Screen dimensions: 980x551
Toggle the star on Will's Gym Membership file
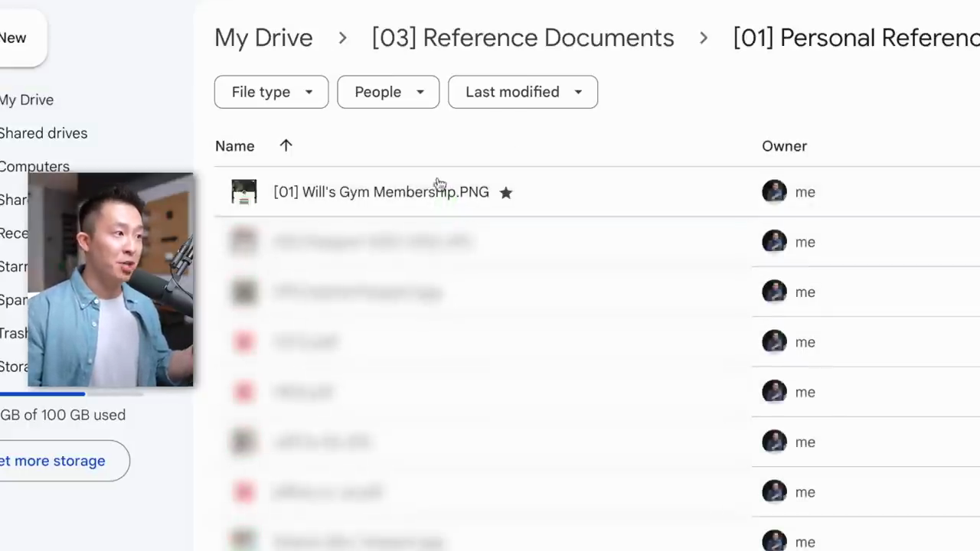pyautogui.click(x=505, y=193)
